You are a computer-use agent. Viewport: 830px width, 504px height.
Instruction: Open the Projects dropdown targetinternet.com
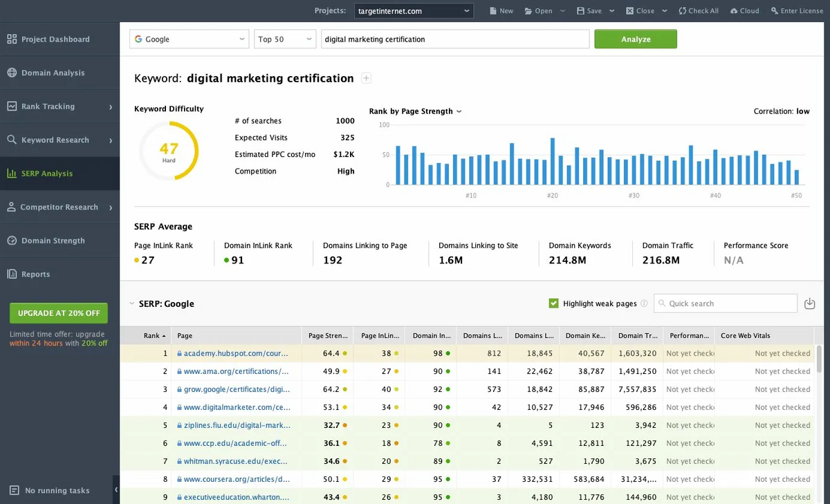(x=414, y=10)
